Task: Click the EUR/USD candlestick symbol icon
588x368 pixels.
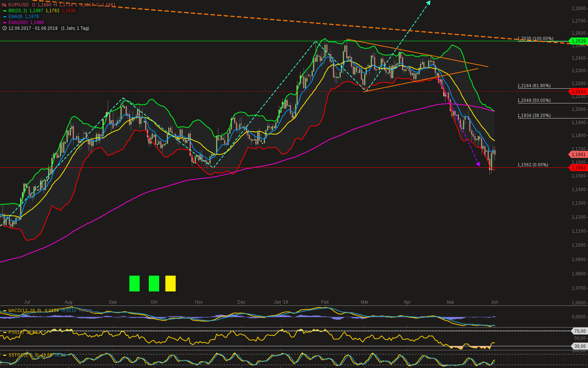Action: (x=4, y=5)
